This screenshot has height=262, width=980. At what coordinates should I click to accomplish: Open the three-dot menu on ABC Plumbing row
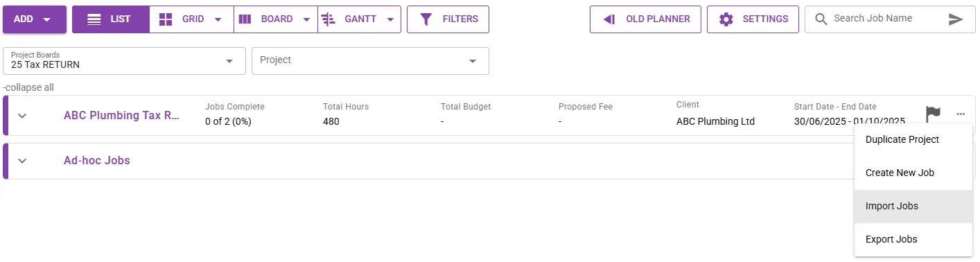coord(960,114)
